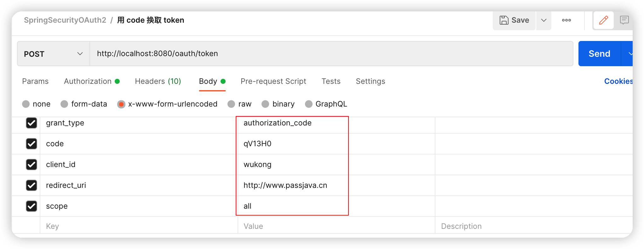This screenshot has height=249, width=644.
Task: Open the Headers (10) tab
Action: [x=158, y=81]
